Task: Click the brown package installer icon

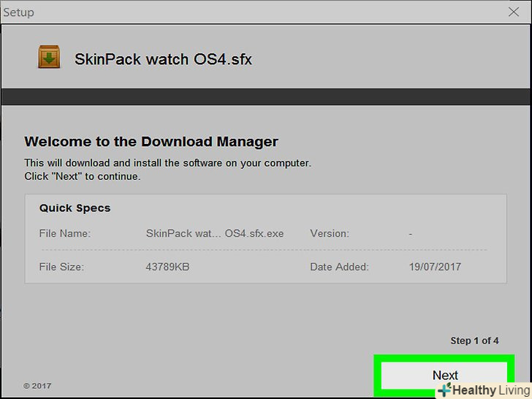Action: click(x=49, y=58)
